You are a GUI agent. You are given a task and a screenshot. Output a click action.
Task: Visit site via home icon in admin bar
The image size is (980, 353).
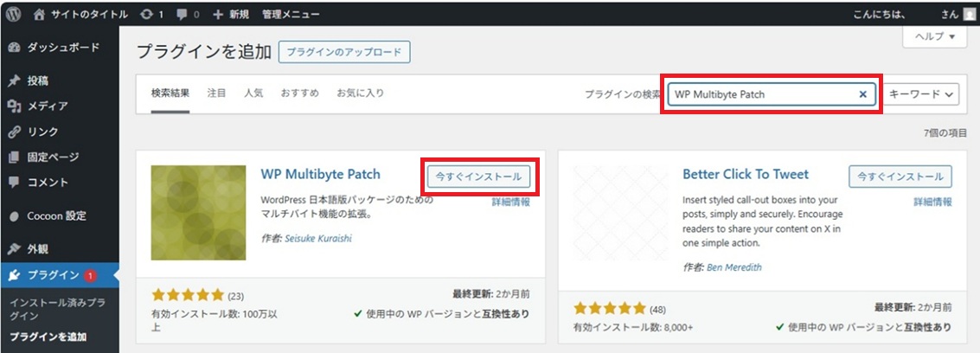coord(40,14)
